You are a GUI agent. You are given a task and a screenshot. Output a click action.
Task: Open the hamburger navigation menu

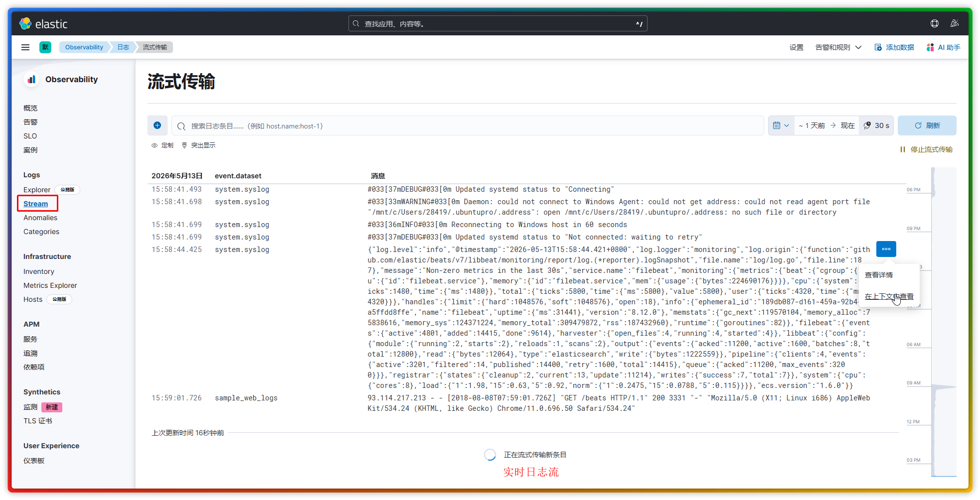pos(25,47)
